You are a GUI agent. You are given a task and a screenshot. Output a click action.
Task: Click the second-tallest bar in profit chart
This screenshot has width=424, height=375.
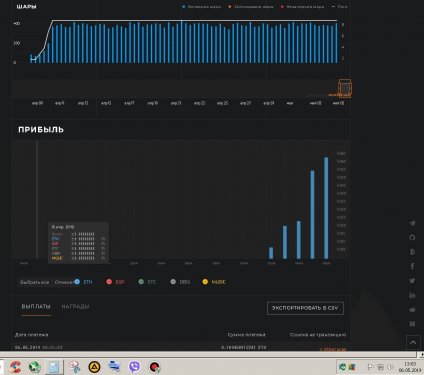[x=312, y=215]
